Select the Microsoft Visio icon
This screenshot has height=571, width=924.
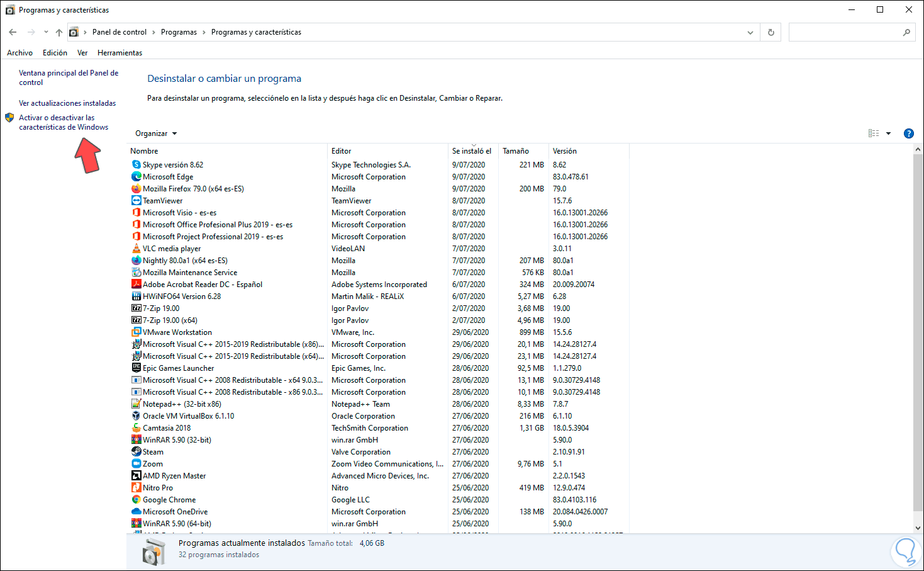click(136, 213)
